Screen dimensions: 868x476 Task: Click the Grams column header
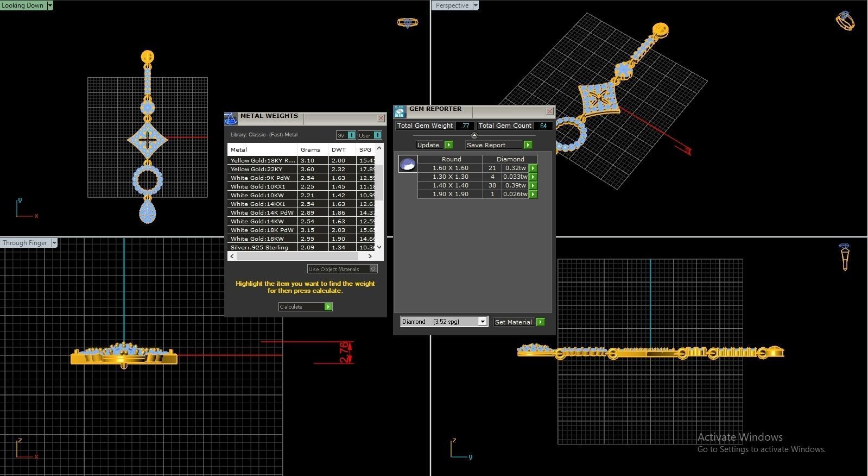click(313, 149)
